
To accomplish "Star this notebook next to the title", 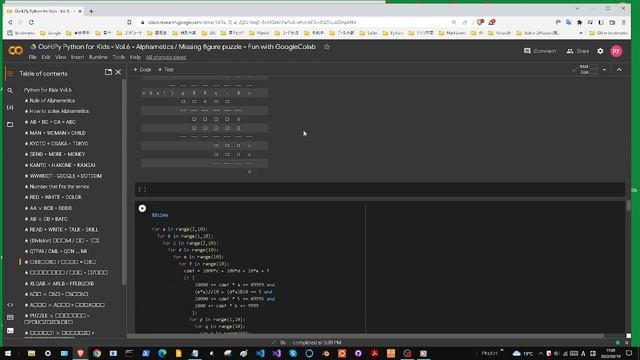I will coord(327,47).
